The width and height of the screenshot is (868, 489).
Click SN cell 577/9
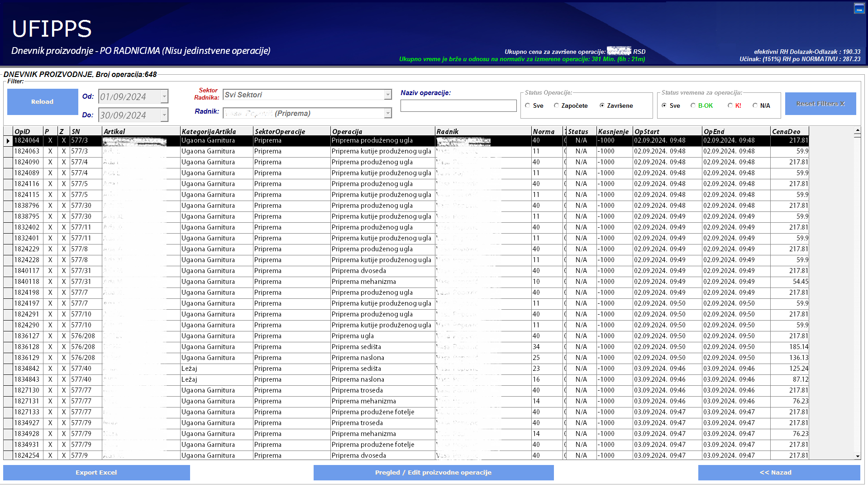86,455
